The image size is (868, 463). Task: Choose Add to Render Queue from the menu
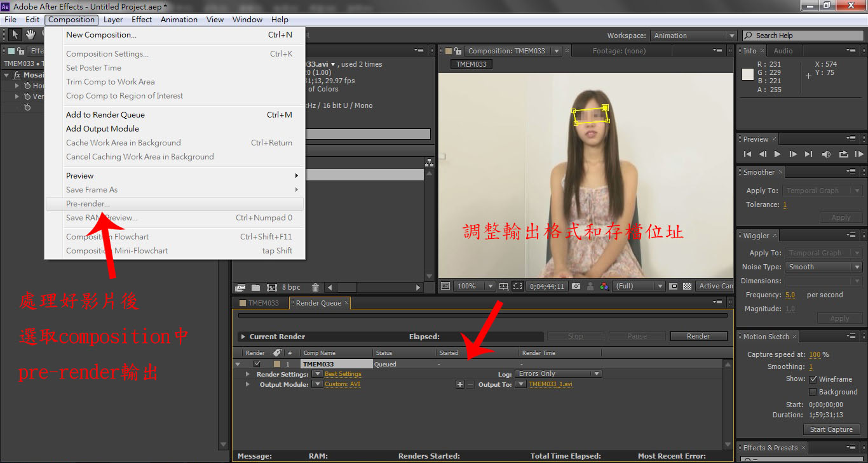[105, 115]
